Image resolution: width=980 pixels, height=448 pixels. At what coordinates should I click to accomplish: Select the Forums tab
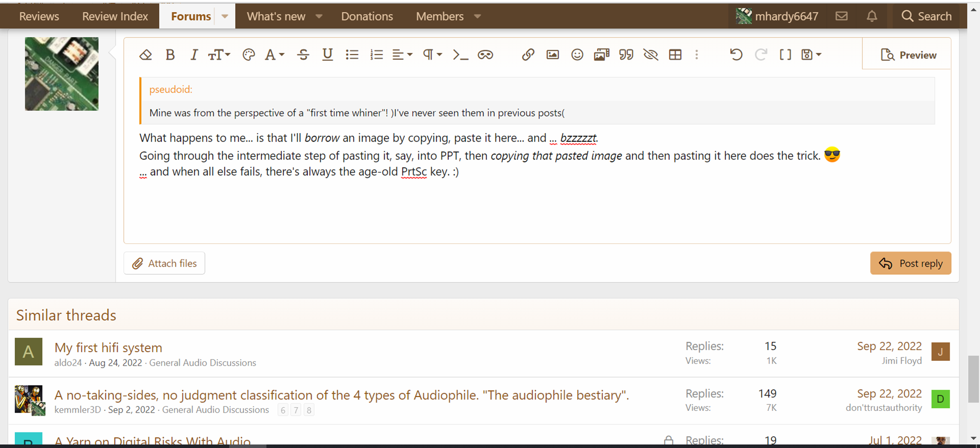pyautogui.click(x=191, y=16)
